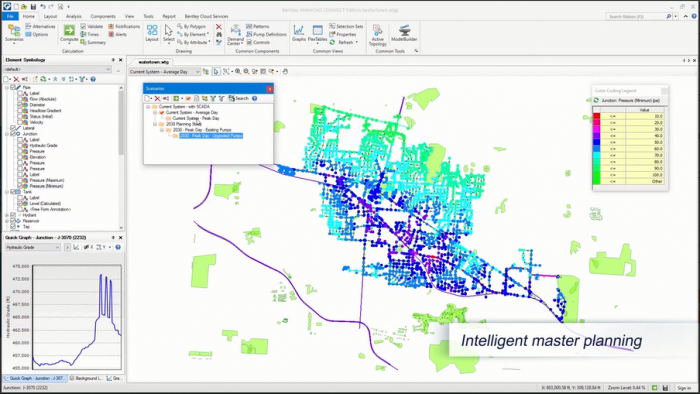Click the Compute button in the ribbon

[69, 33]
